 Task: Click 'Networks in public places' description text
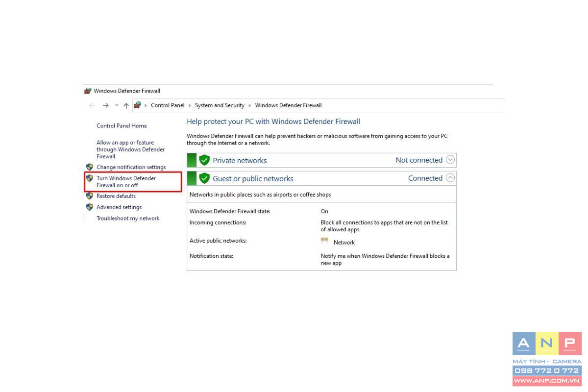[260, 195]
